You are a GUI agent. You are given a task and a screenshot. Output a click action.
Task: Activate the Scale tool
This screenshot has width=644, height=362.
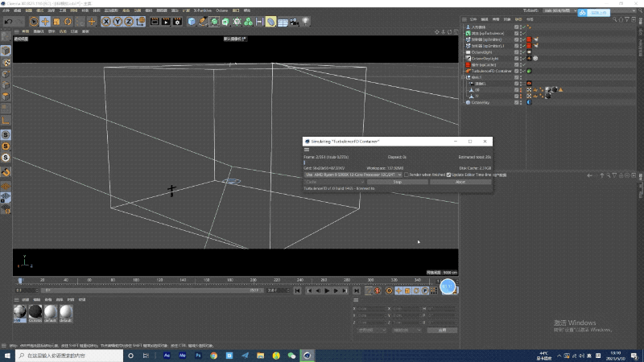[x=56, y=22]
